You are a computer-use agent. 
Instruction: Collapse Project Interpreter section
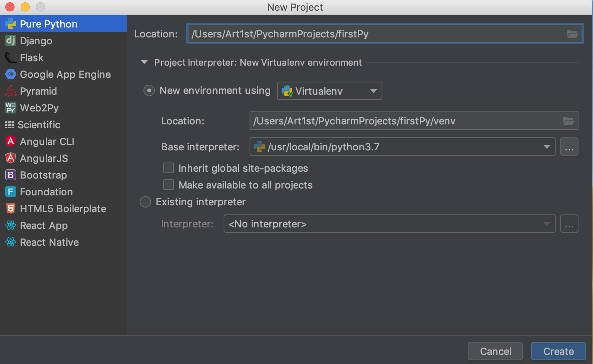click(x=144, y=62)
